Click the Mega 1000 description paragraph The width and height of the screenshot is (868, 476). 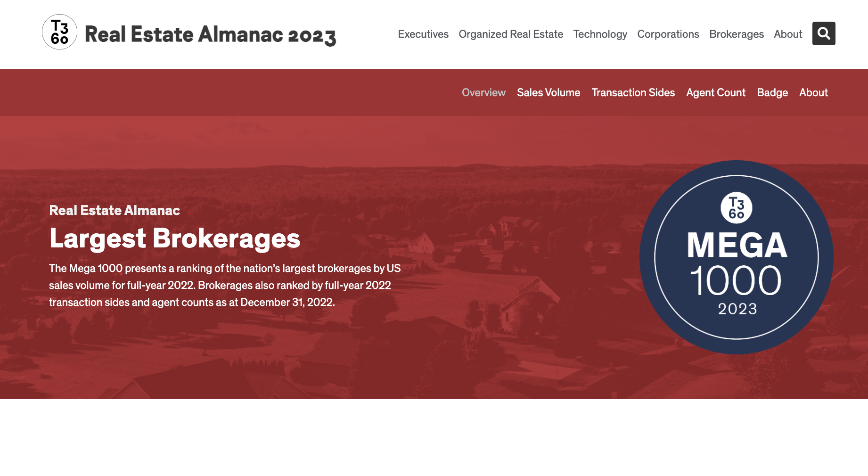click(x=225, y=285)
